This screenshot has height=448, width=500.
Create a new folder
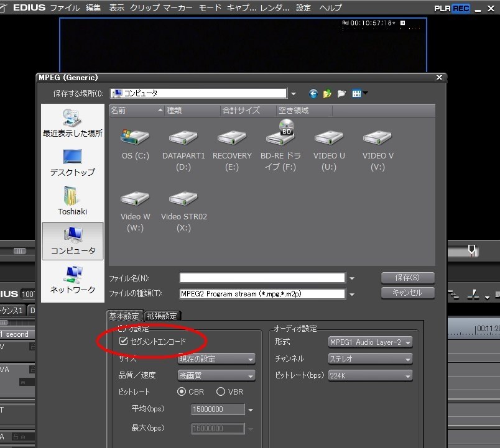(x=341, y=94)
